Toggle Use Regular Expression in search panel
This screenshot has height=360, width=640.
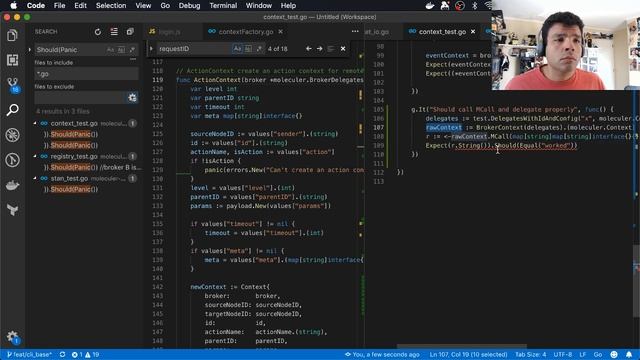pyautogui.click(x=132, y=50)
